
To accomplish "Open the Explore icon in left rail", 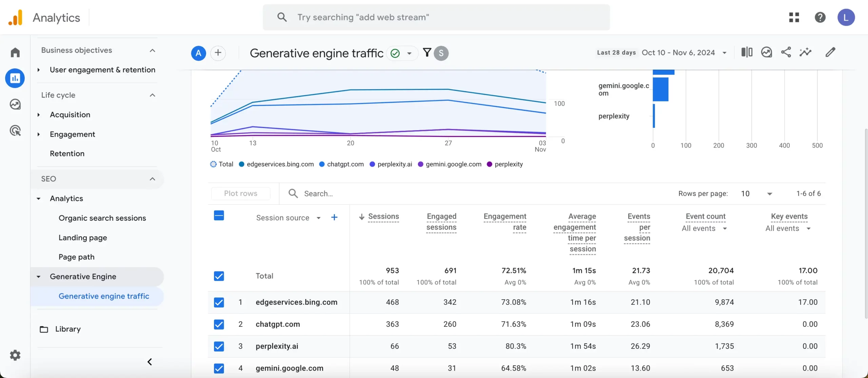I will click(x=15, y=104).
